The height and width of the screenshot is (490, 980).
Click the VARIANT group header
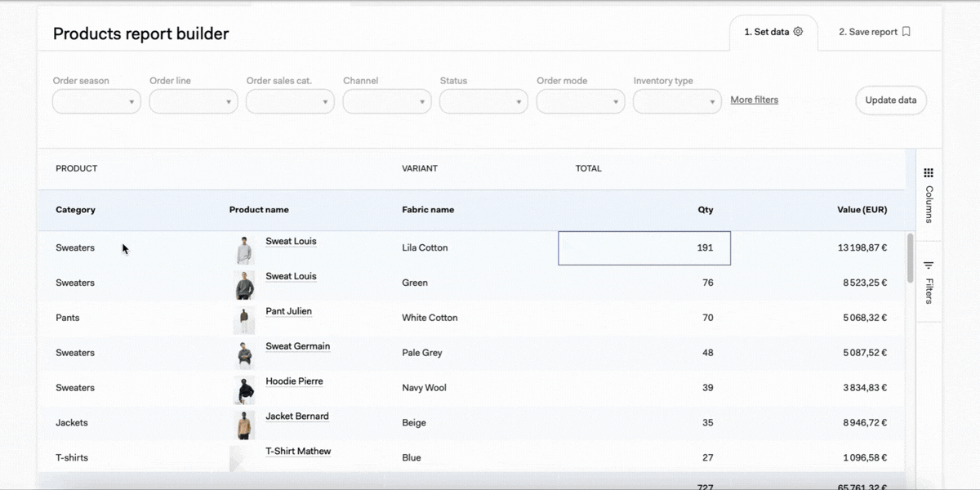pyautogui.click(x=420, y=168)
